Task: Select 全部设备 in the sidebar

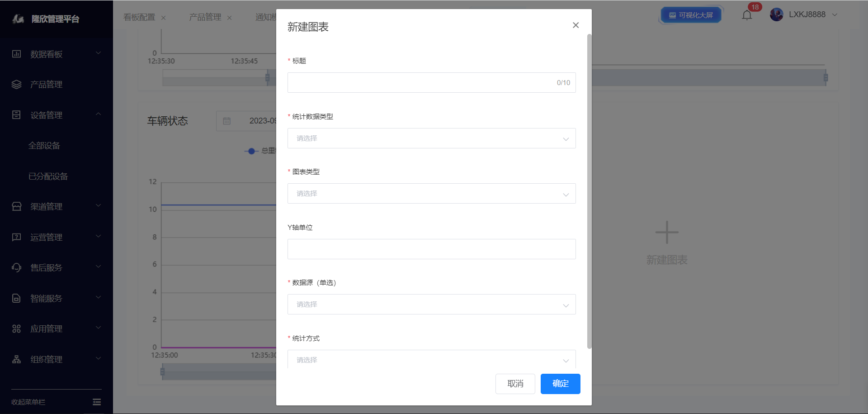Action: pyautogui.click(x=44, y=146)
